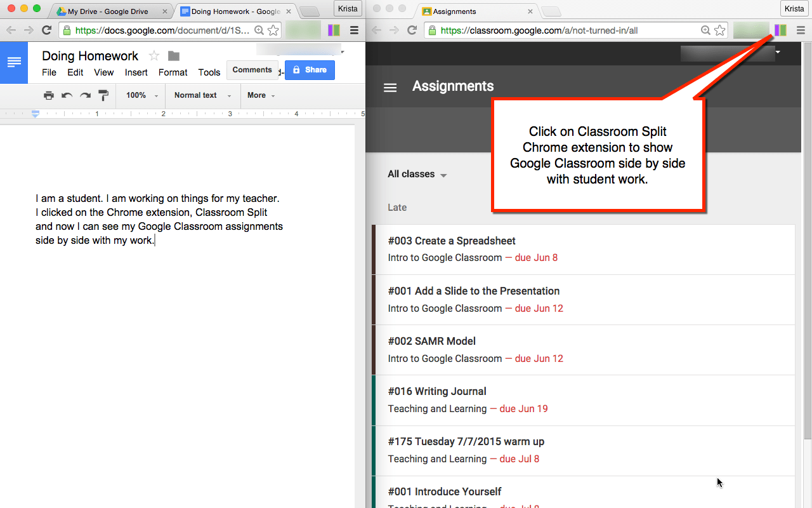Click the blue Share button
Viewport: 812px width, 508px height.
click(x=310, y=70)
